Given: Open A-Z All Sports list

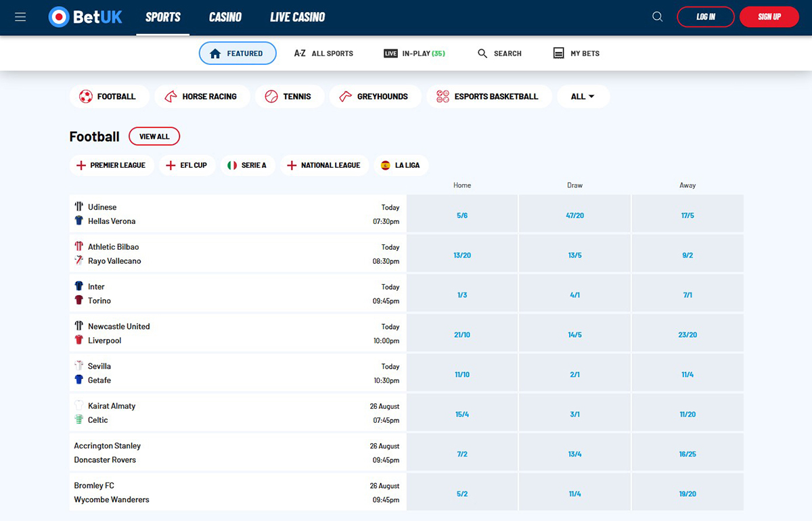Looking at the screenshot, I should click(323, 53).
